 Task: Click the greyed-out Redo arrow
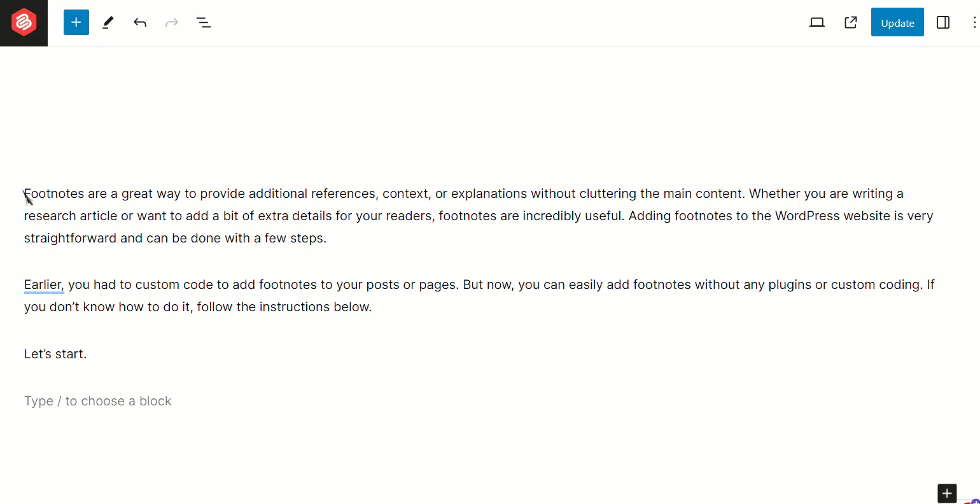172,23
